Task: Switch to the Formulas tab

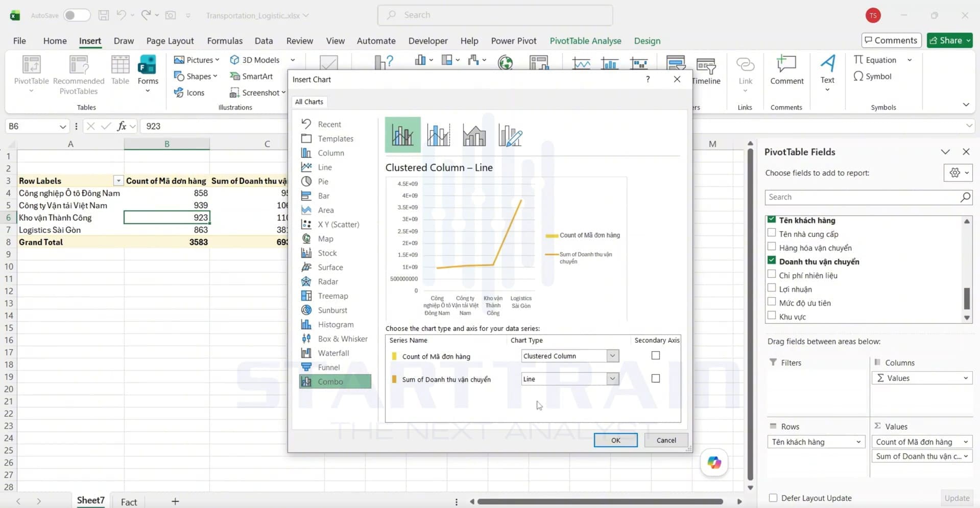Action: coord(225,41)
